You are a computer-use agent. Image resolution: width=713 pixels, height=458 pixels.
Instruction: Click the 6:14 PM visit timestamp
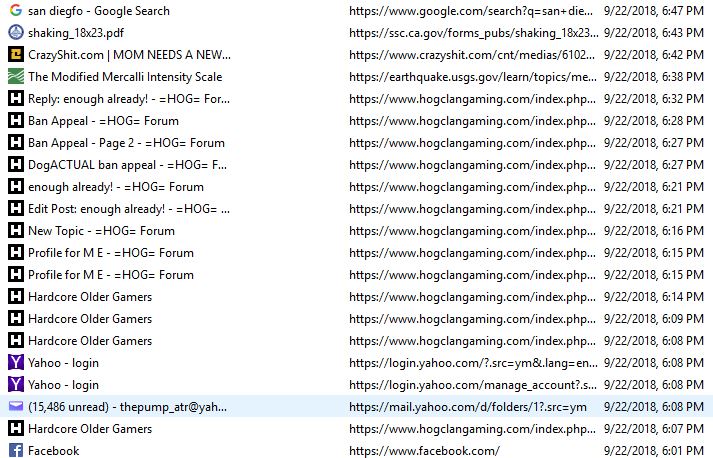click(x=654, y=297)
